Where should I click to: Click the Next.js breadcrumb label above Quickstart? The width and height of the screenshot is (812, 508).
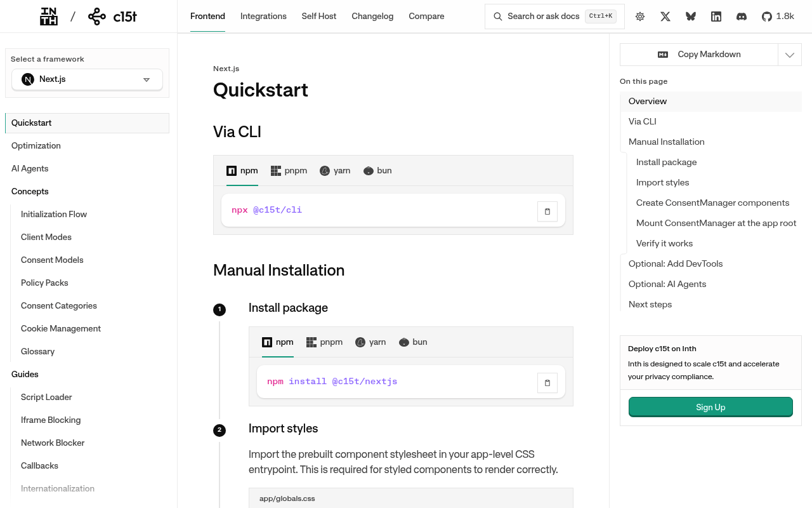226,69
